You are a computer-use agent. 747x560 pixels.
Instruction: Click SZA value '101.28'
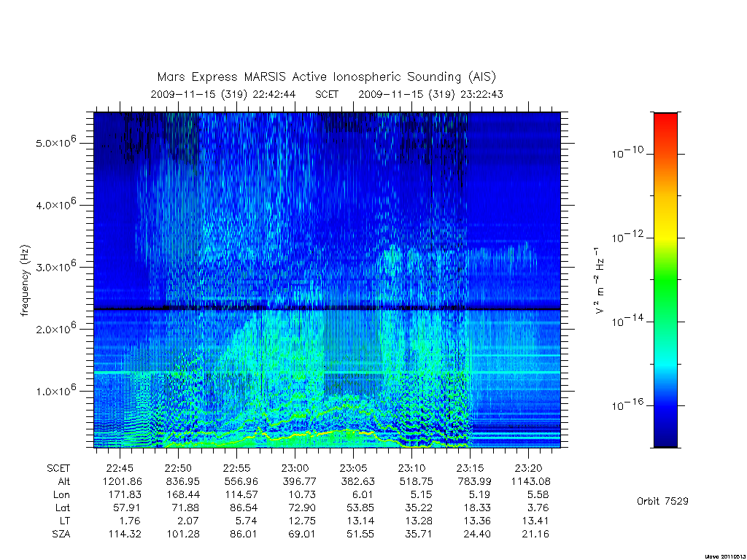click(183, 534)
